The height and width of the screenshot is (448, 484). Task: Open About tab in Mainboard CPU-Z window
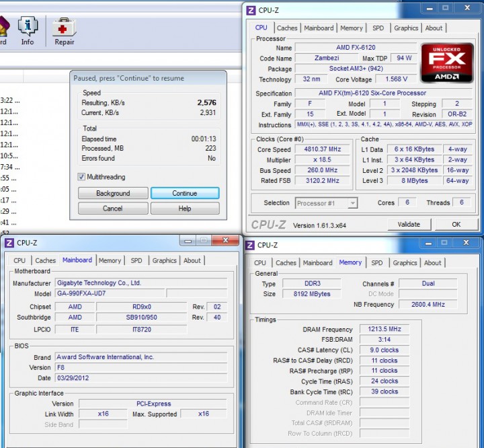[x=192, y=260]
